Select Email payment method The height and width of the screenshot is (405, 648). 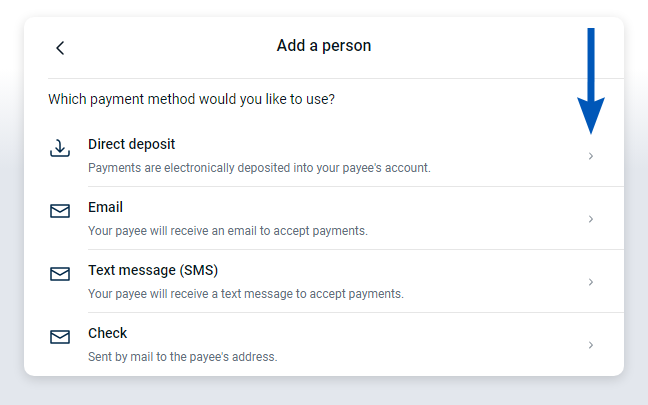(105, 207)
